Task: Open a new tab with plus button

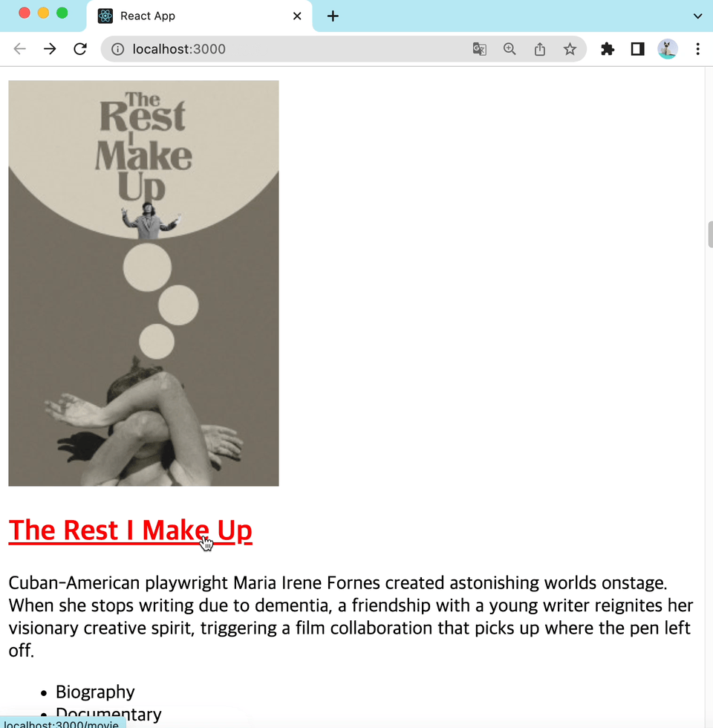Action: [333, 16]
